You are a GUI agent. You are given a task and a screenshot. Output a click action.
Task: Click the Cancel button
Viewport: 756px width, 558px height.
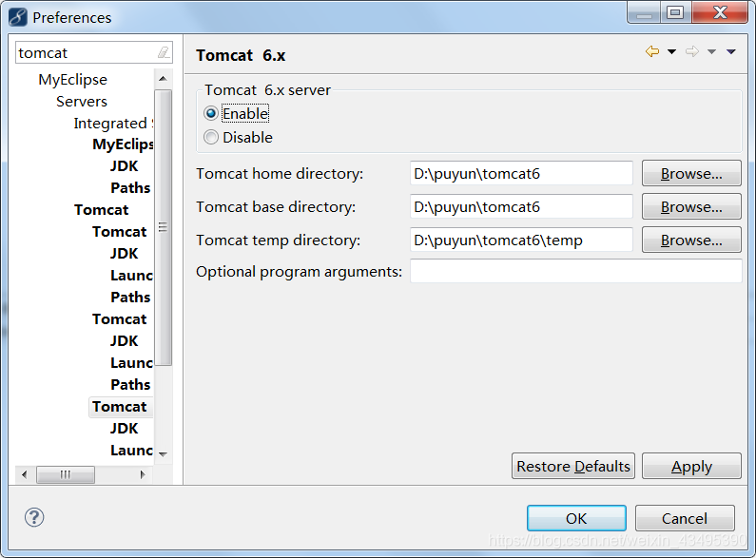tap(685, 518)
